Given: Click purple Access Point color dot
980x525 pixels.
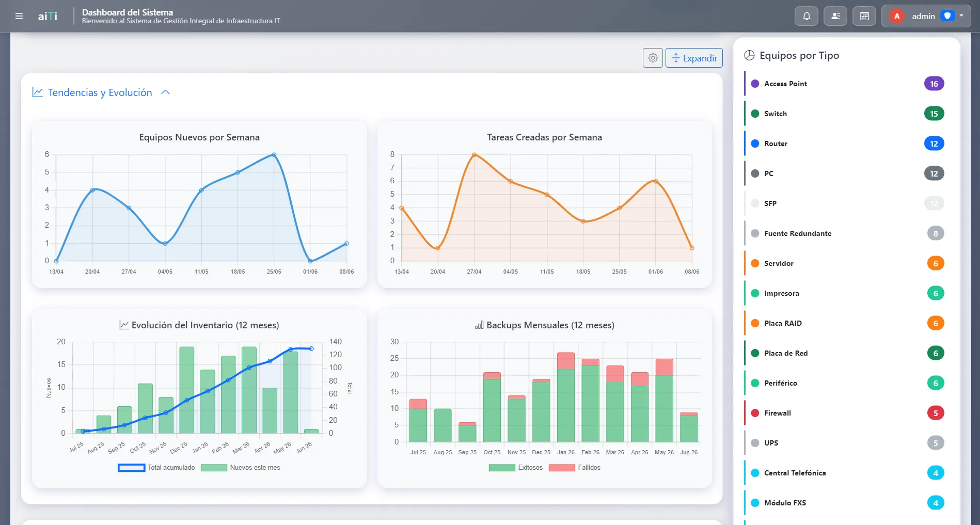Looking at the screenshot, I should point(755,84).
